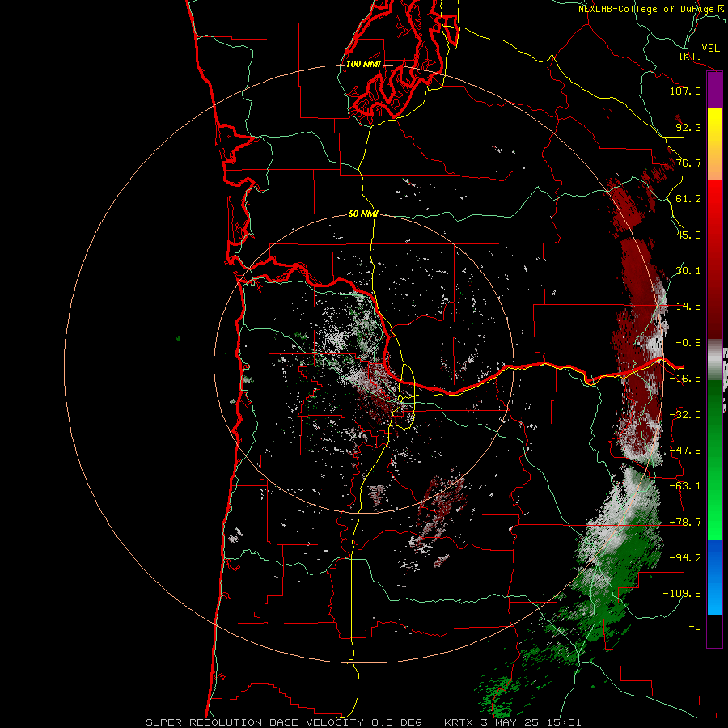728x728 pixels.
Task: Click the -32.0 velocity scale value
Action: [x=685, y=415]
